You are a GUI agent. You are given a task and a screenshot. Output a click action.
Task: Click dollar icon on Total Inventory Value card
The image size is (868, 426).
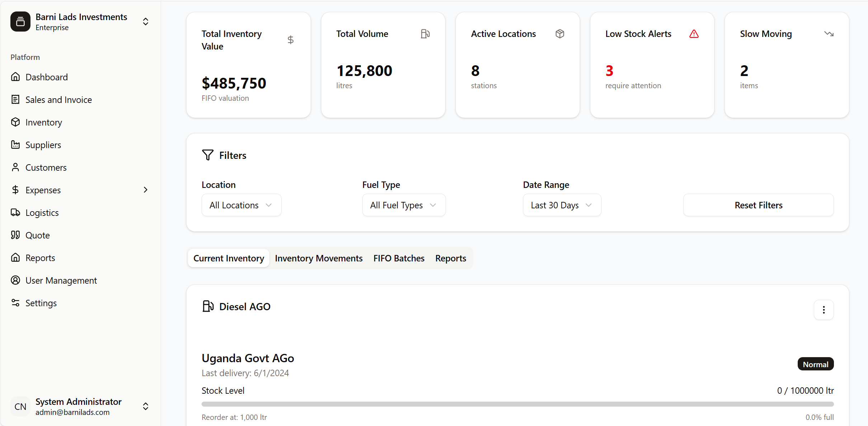pyautogui.click(x=291, y=40)
